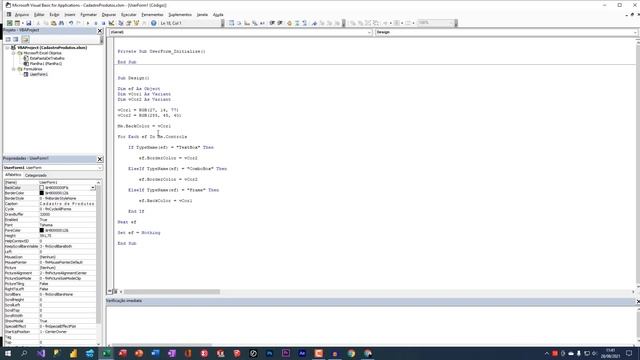
Task: Click the View Microsoft Excel toolbar icon
Action: (9, 23)
